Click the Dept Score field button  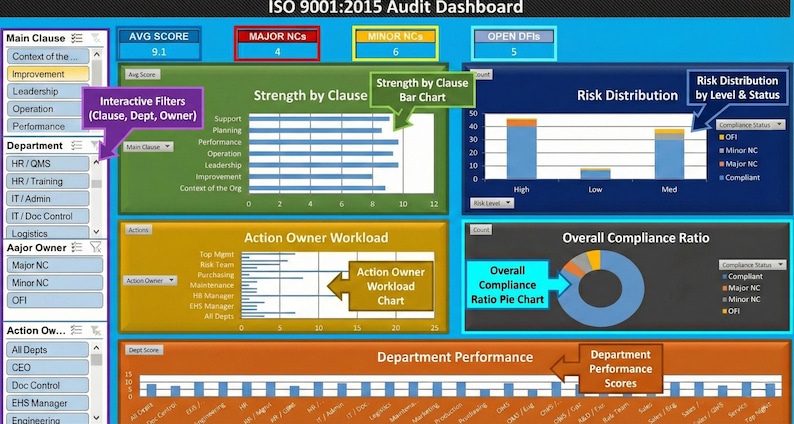pos(144,350)
